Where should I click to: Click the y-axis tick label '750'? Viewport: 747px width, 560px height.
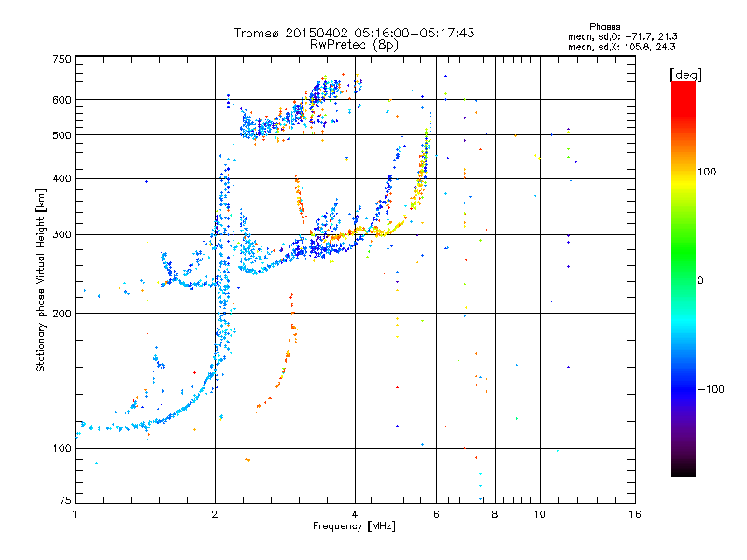[62, 59]
